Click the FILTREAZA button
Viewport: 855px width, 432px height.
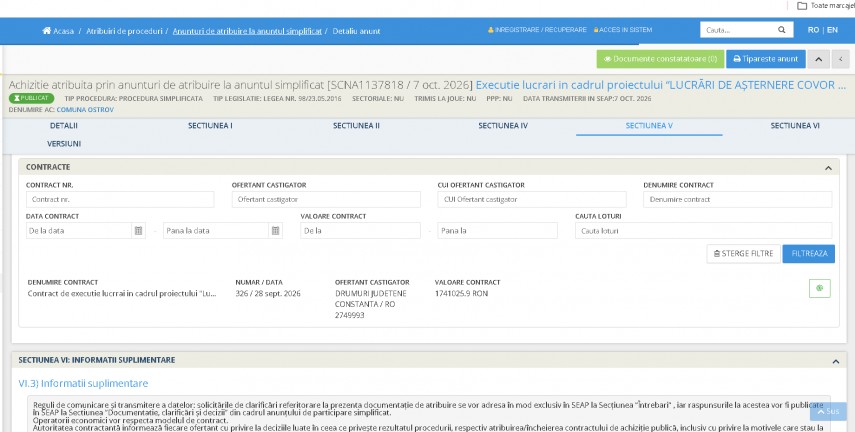[809, 254]
